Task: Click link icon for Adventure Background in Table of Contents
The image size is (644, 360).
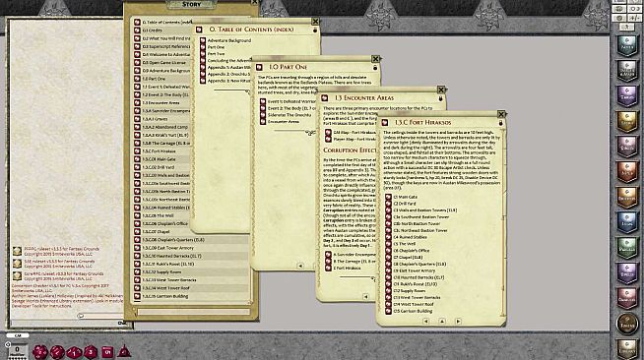Action: point(203,40)
